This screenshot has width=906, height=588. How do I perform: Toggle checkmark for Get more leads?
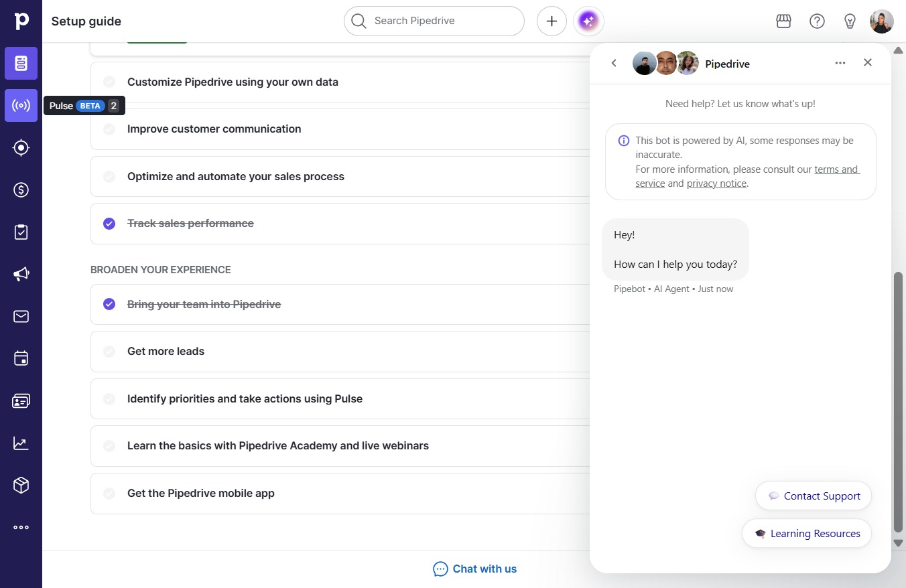109,352
